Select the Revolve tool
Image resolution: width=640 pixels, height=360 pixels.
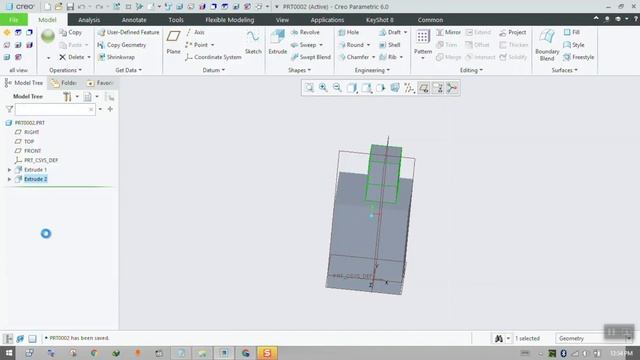305,32
